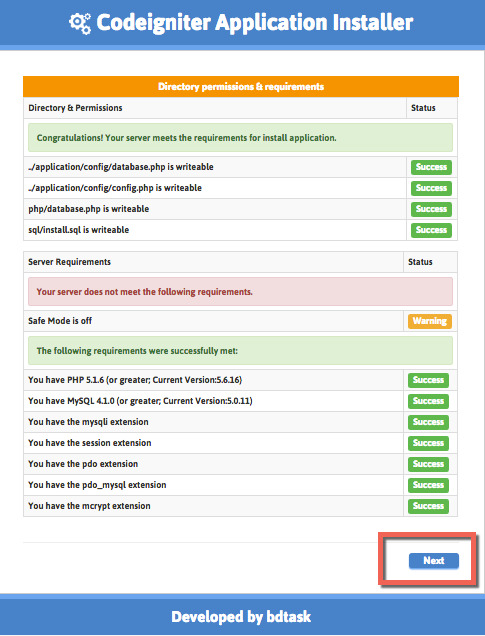Click Success badge for pdo extension
This screenshot has width=485, height=636.
428,464
